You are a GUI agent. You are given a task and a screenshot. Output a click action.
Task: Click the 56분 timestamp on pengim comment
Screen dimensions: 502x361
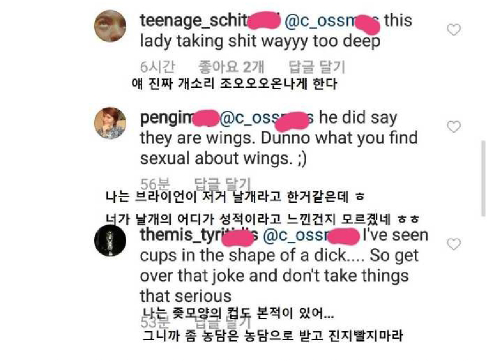155,183
